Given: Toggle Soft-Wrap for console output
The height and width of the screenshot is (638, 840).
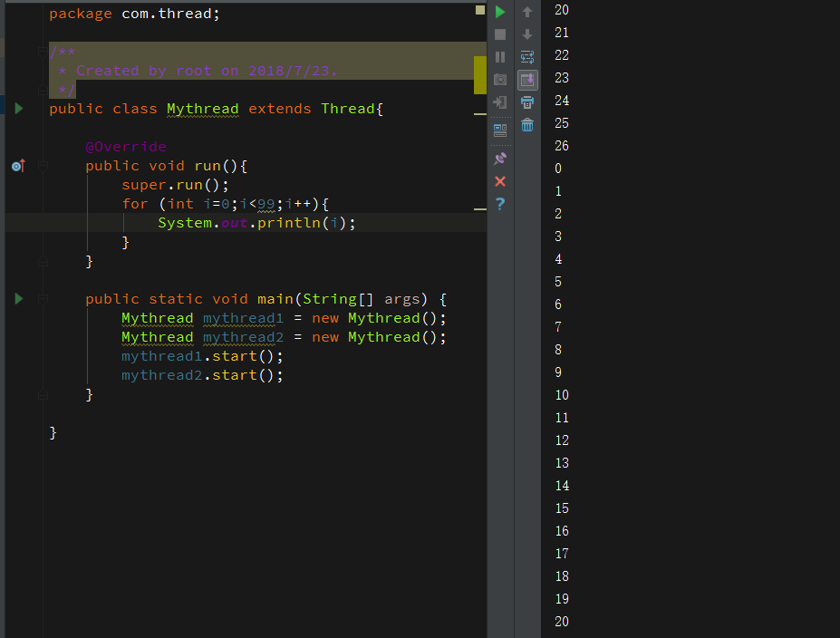Looking at the screenshot, I should tap(527, 57).
